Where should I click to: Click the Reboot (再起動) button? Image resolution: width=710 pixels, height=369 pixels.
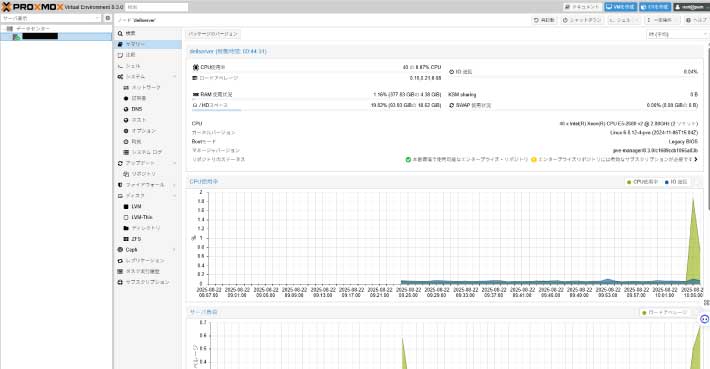tap(544, 20)
